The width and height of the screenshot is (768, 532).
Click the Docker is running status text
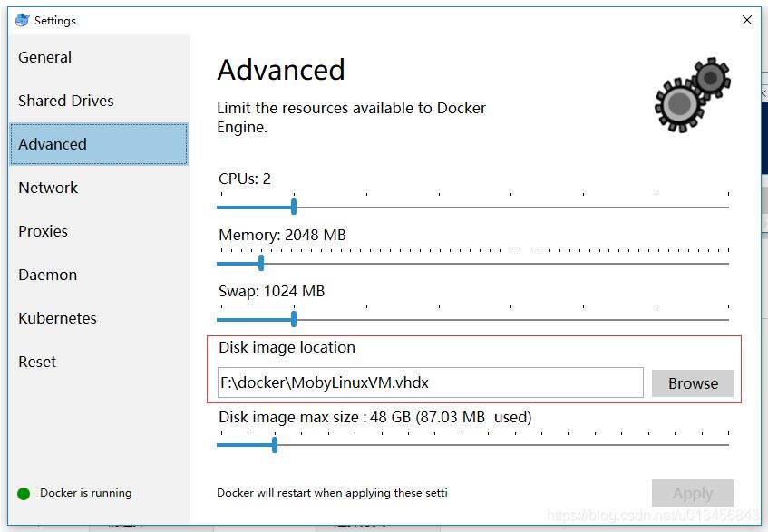click(86, 492)
